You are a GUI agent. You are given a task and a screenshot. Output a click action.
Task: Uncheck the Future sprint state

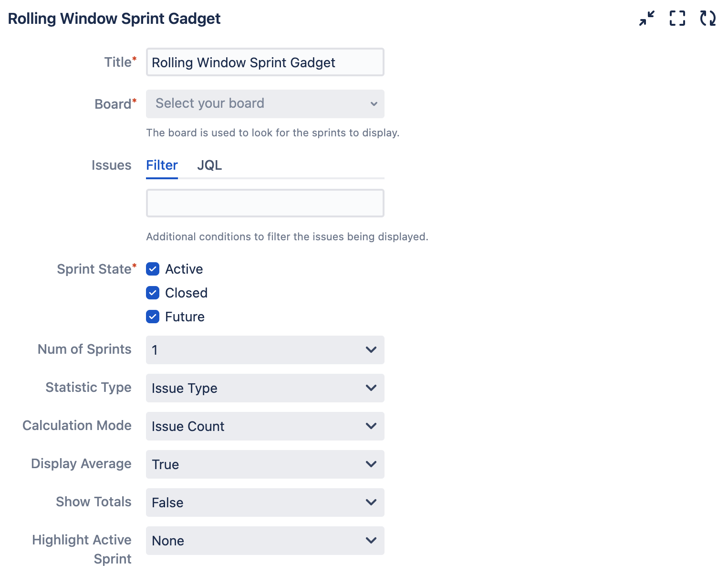click(x=153, y=317)
